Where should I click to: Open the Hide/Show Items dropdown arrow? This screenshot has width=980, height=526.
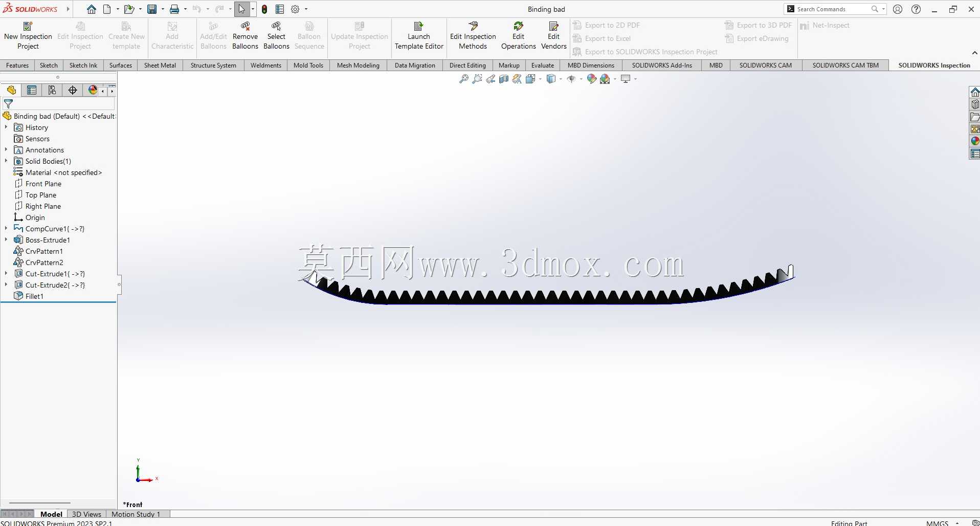click(581, 79)
